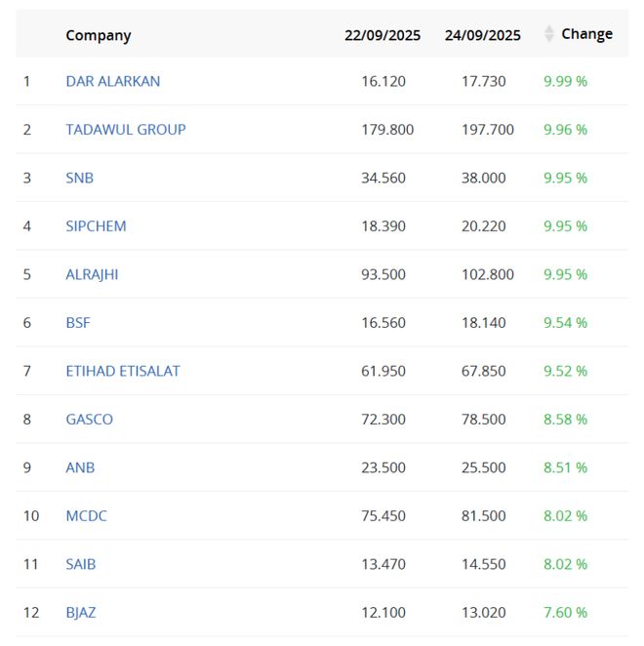Select the 14.550 price of SAIB
The image size is (644, 646).
483,564
